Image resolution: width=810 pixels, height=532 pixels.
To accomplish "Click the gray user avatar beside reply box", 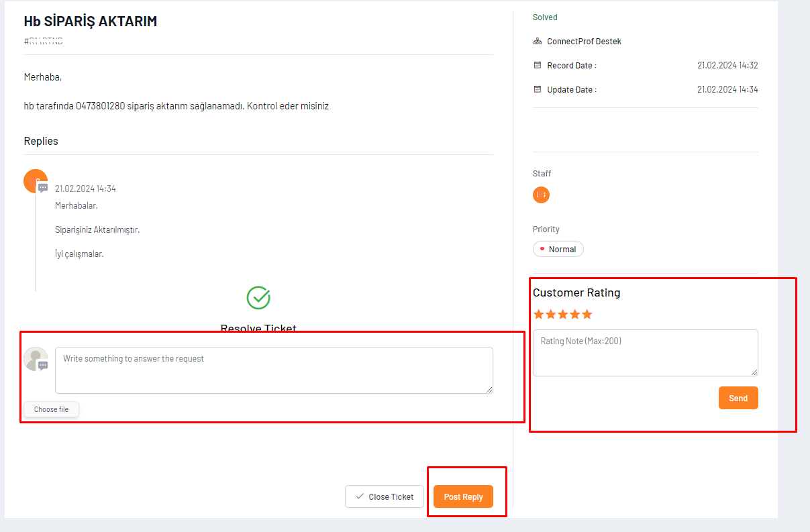I will [x=35, y=359].
